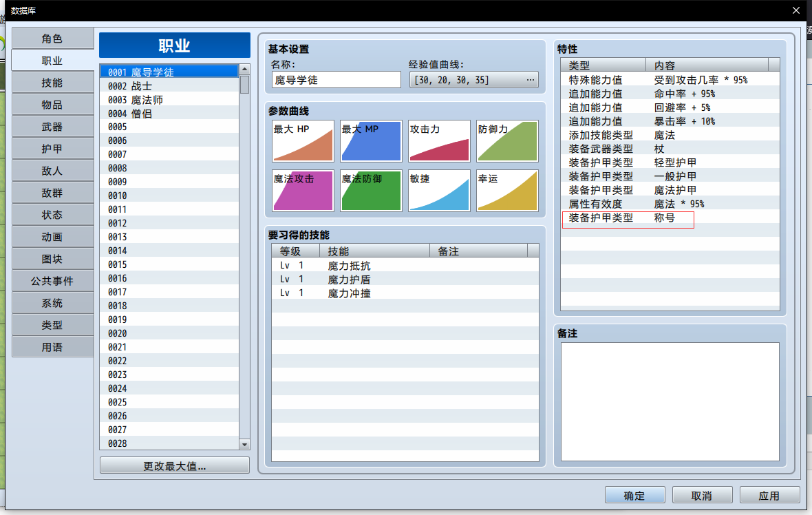812x515 pixels.
Task: Select the 回避率 + 5% trait row
Action: point(670,107)
